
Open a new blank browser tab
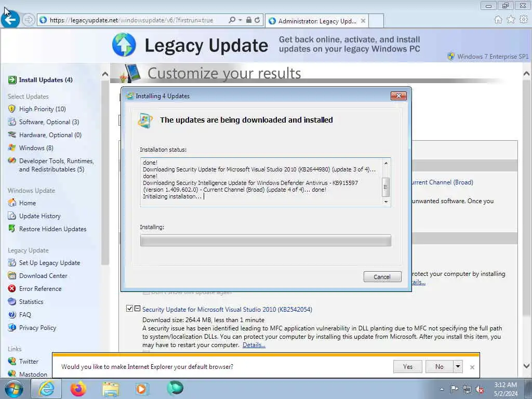click(x=376, y=21)
